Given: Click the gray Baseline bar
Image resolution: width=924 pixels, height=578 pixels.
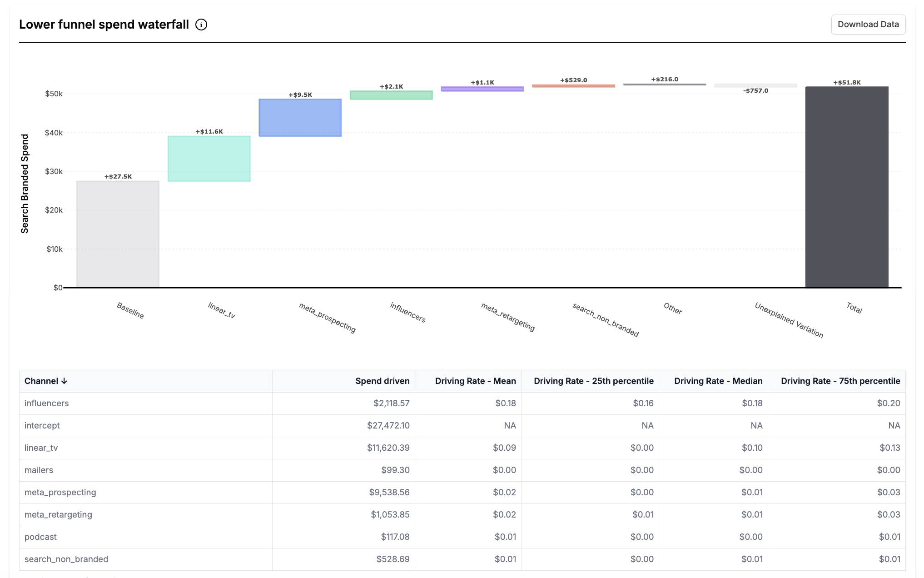Looking at the screenshot, I should pos(118,234).
